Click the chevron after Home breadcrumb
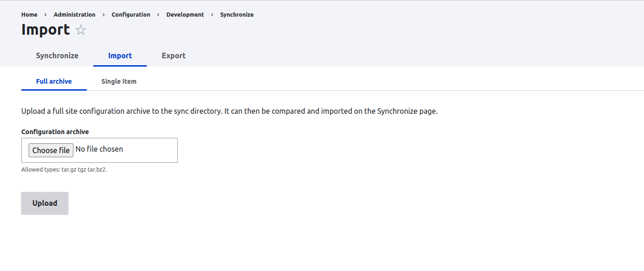Screen dimensions: 644x271 pyautogui.click(x=45, y=14)
